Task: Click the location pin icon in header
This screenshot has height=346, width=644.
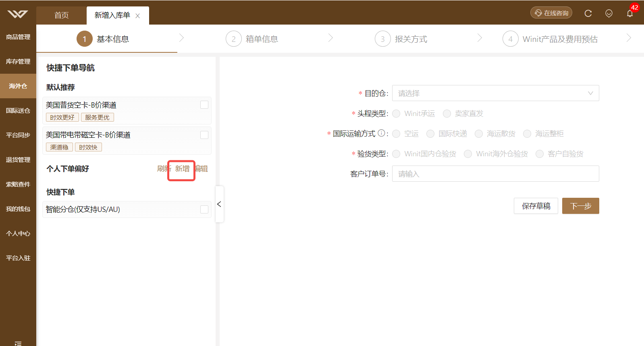Action: point(609,13)
